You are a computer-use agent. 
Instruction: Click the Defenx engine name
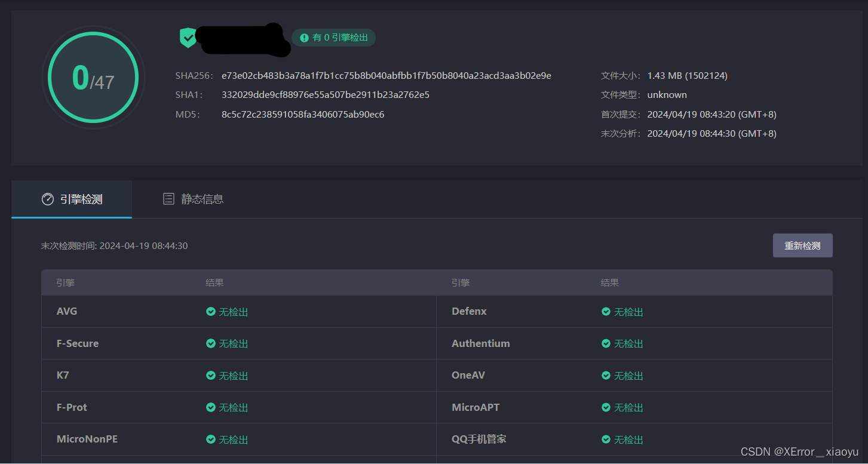469,311
